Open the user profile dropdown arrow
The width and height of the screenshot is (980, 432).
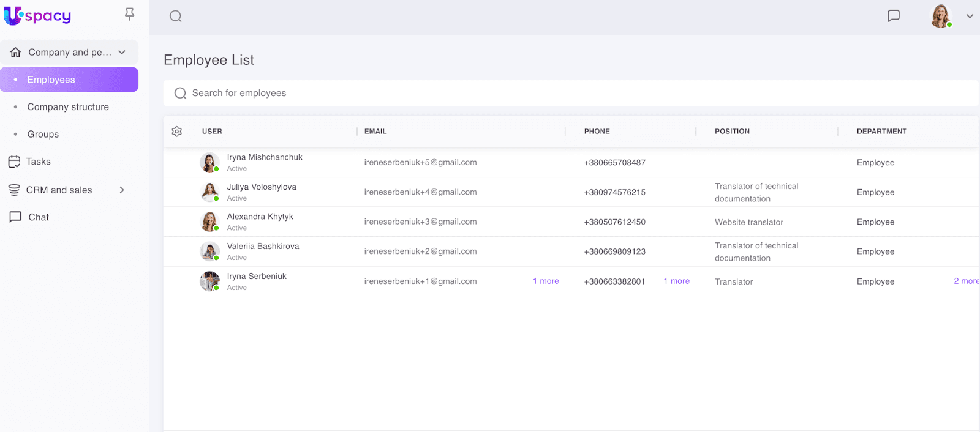[970, 17]
